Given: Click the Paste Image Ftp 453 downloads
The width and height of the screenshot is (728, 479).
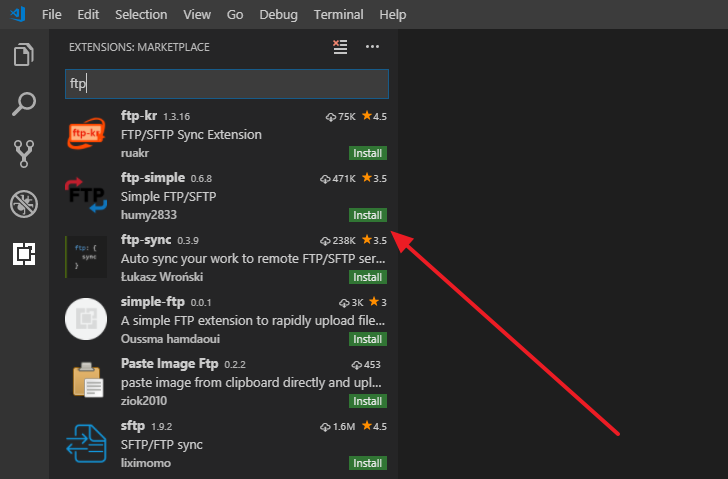Looking at the screenshot, I should (x=366, y=365).
